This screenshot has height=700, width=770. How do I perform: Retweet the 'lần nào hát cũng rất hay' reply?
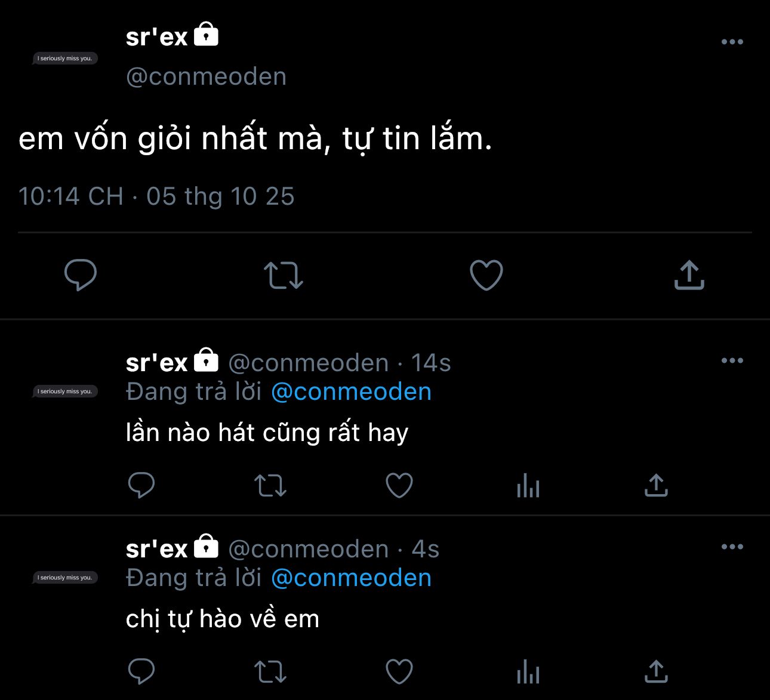[x=270, y=485]
